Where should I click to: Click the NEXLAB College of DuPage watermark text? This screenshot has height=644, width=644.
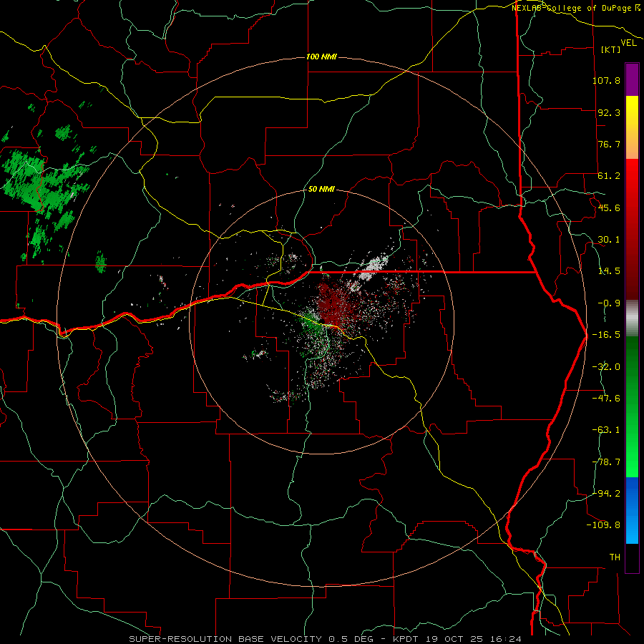coord(576,8)
